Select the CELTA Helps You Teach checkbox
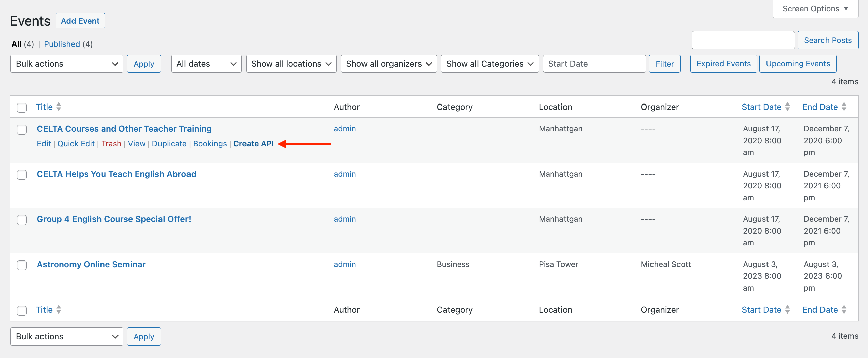This screenshot has width=868, height=358. pos(22,175)
